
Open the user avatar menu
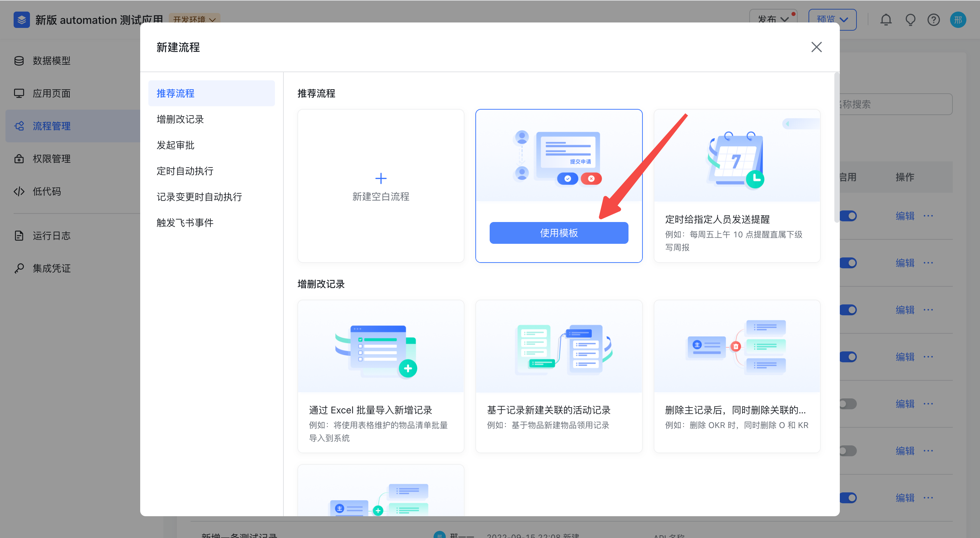tap(958, 20)
